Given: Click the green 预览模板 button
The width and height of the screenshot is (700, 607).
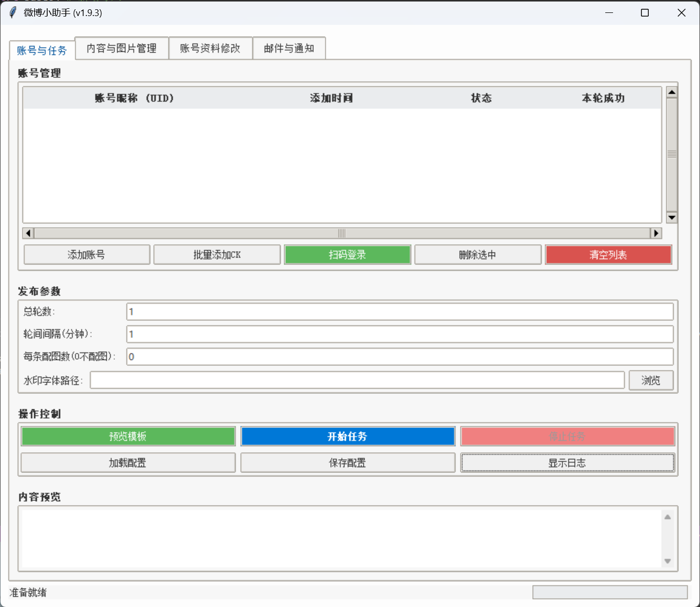Looking at the screenshot, I should pyautogui.click(x=128, y=436).
